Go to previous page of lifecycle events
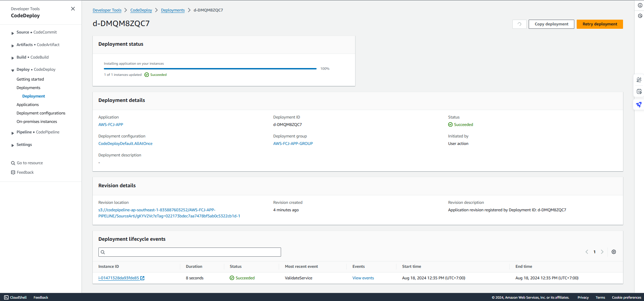644x301 pixels. (x=587, y=252)
